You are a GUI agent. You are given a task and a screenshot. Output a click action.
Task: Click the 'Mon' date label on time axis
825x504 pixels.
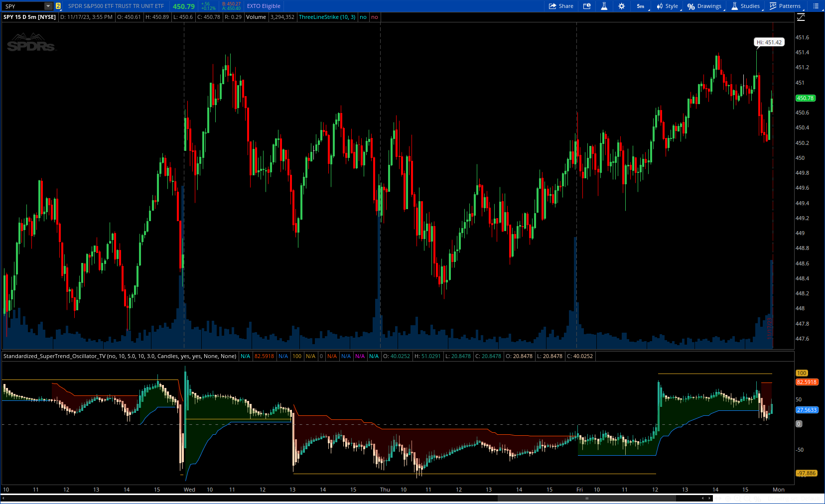pos(778,490)
